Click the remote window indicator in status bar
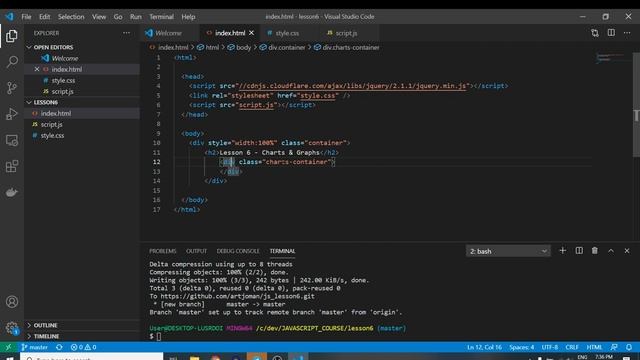 tap(8, 347)
